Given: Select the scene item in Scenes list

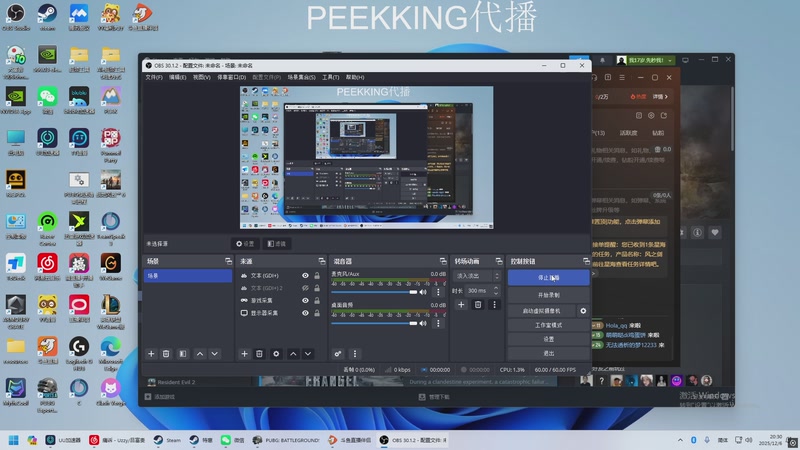Looking at the screenshot, I should 188,276.
